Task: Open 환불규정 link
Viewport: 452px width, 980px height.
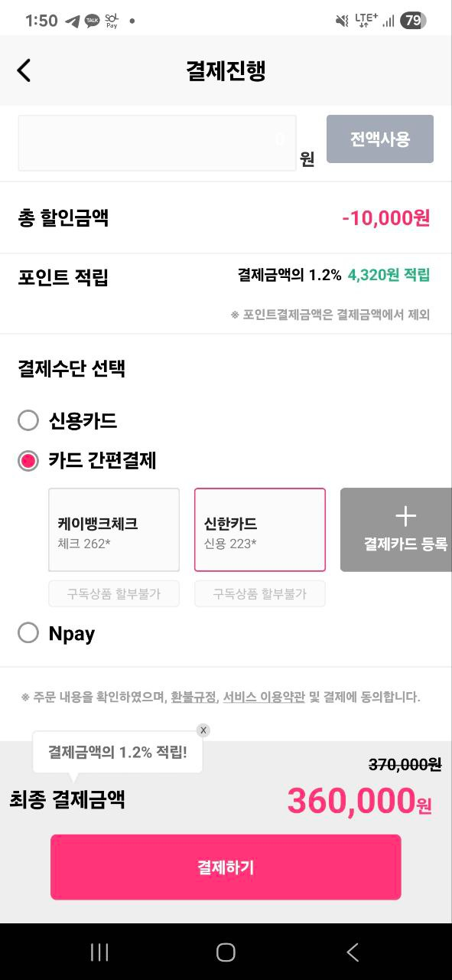Action: coord(193,697)
